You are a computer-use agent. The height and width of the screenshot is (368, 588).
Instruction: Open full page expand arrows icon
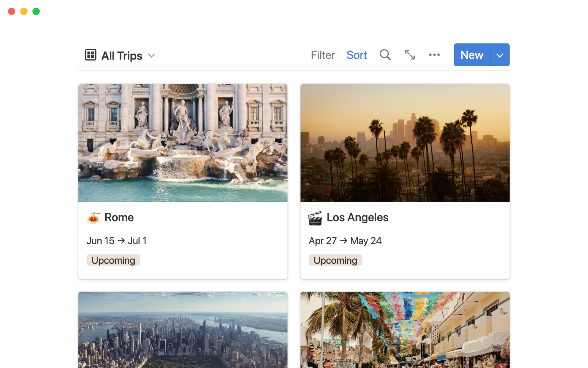tap(410, 55)
